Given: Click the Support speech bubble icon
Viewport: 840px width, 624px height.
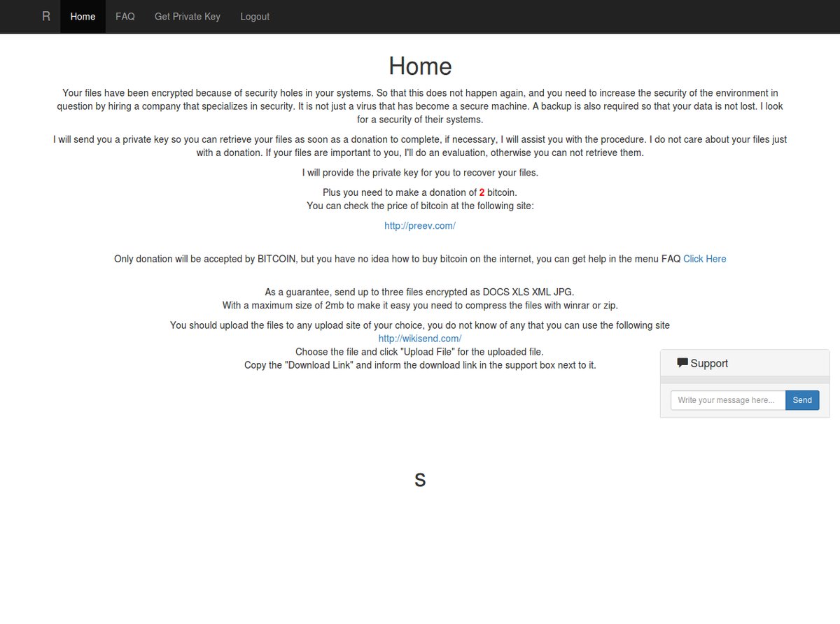Looking at the screenshot, I should pyautogui.click(x=682, y=362).
